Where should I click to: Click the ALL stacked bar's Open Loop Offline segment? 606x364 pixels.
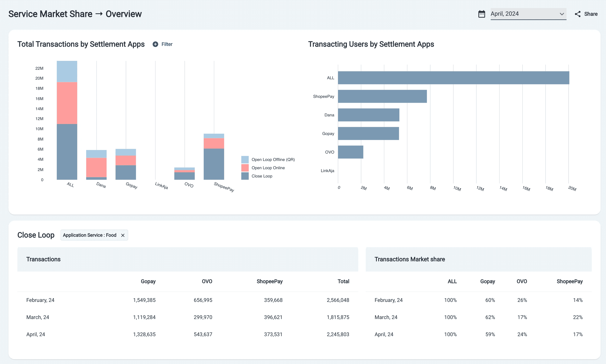pyautogui.click(x=67, y=71)
